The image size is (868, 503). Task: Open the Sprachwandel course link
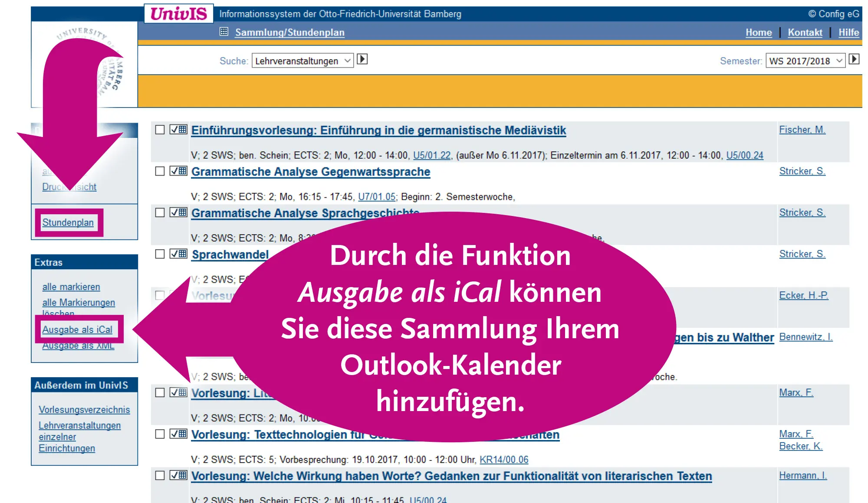(x=230, y=255)
